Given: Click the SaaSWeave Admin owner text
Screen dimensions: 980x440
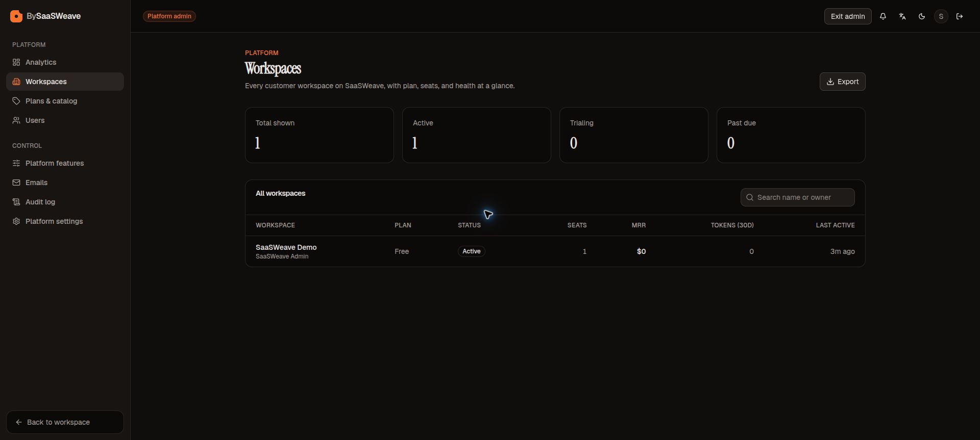Looking at the screenshot, I should pyautogui.click(x=282, y=256).
